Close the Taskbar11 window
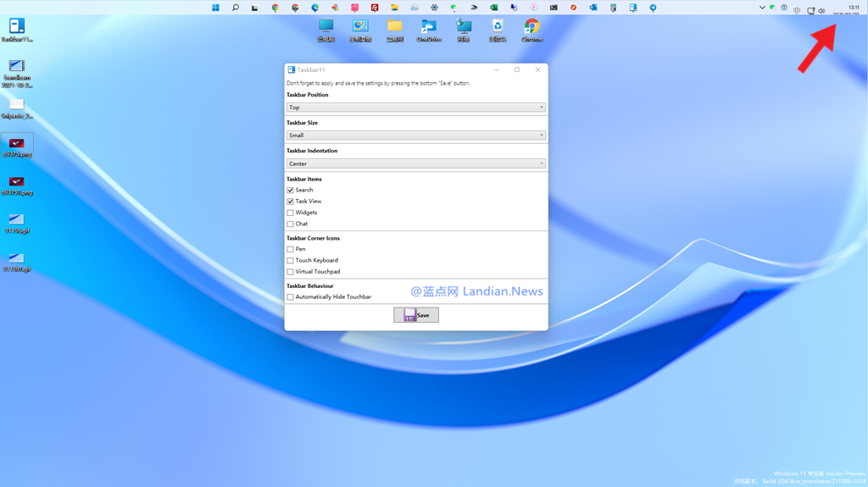 tap(537, 69)
